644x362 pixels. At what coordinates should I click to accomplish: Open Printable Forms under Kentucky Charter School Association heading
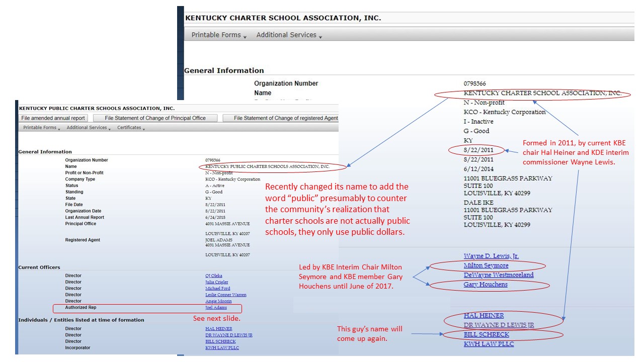219,35
